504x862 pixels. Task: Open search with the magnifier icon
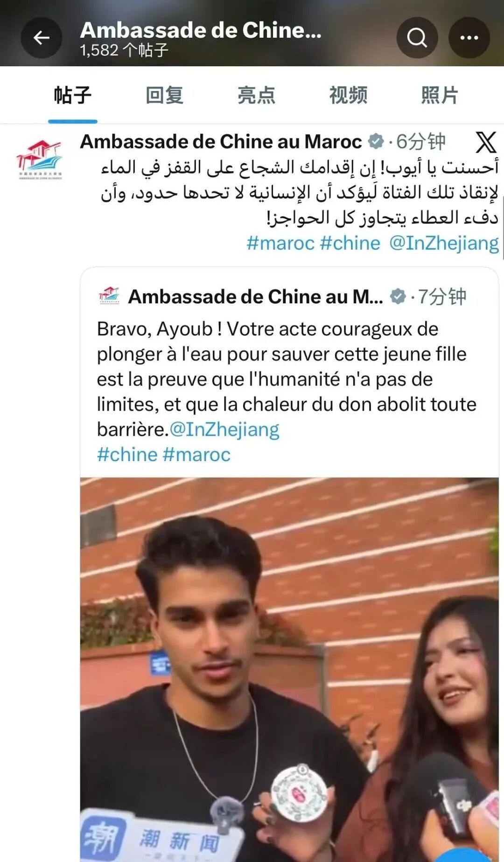[x=417, y=38]
